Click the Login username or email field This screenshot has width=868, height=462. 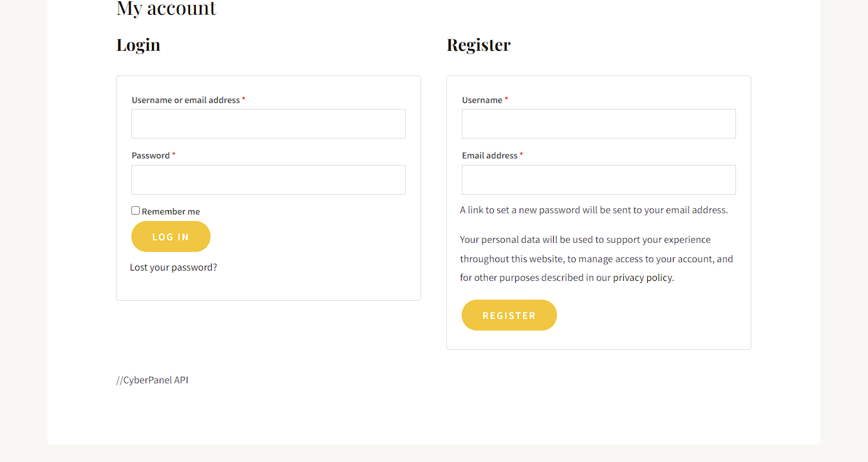pyautogui.click(x=268, y=124)
